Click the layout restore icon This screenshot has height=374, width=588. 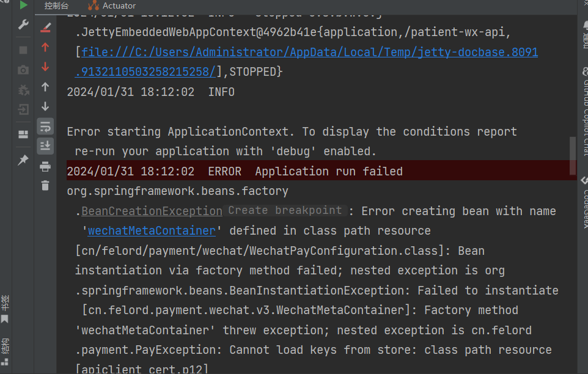23,134
